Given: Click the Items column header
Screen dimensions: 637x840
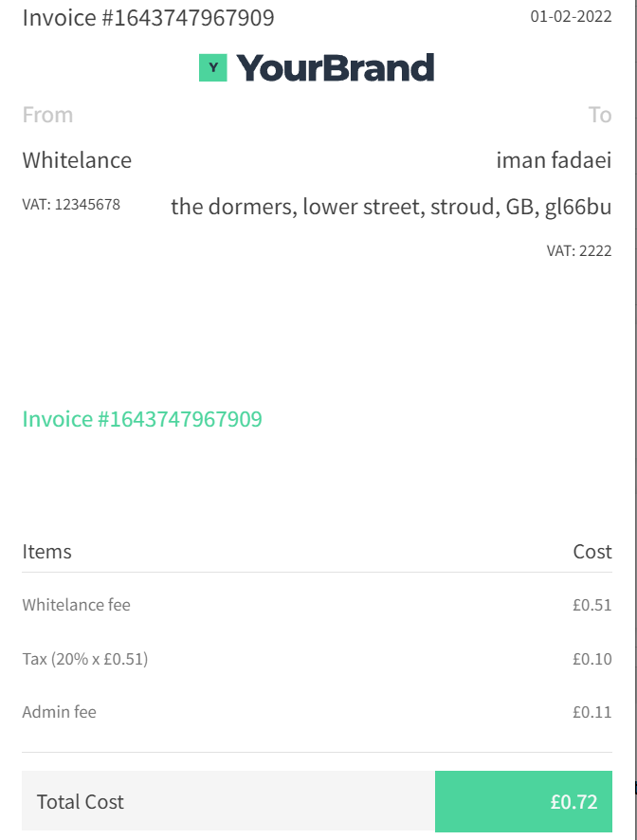Looking at the screenshot, I should click(x=46, y=552).
